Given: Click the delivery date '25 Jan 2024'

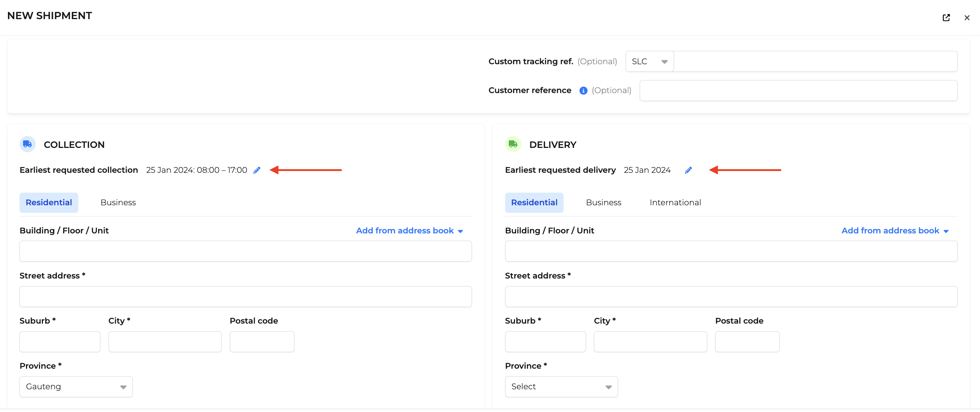Looking at the screenshot, I should [x=647, y=170].
